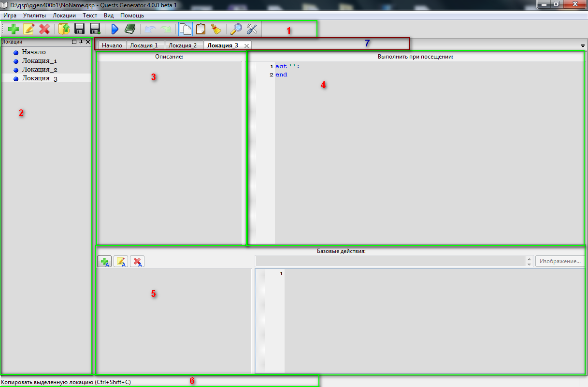Open search with magnifying glass icon
The width and height of the screenshot is (588, 387).
pyautogui.click(x=236, y=29)
